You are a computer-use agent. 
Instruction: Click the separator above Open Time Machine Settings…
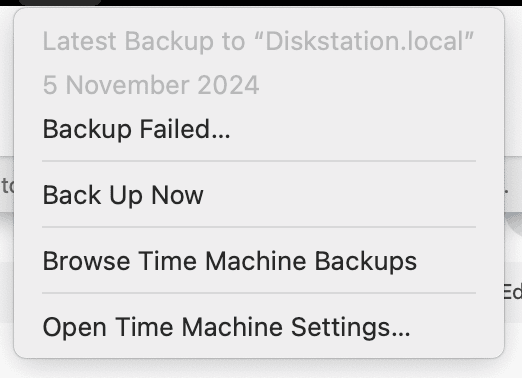[259, 293]
